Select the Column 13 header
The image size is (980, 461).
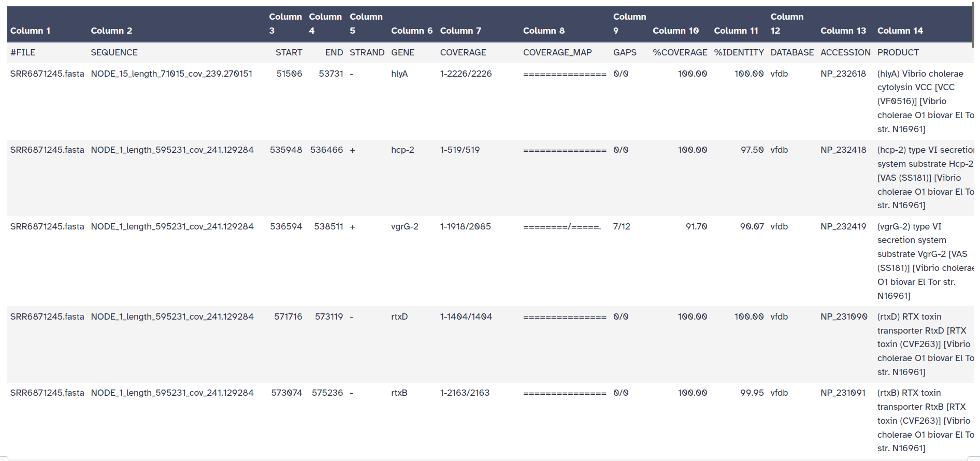coord(843,31)
